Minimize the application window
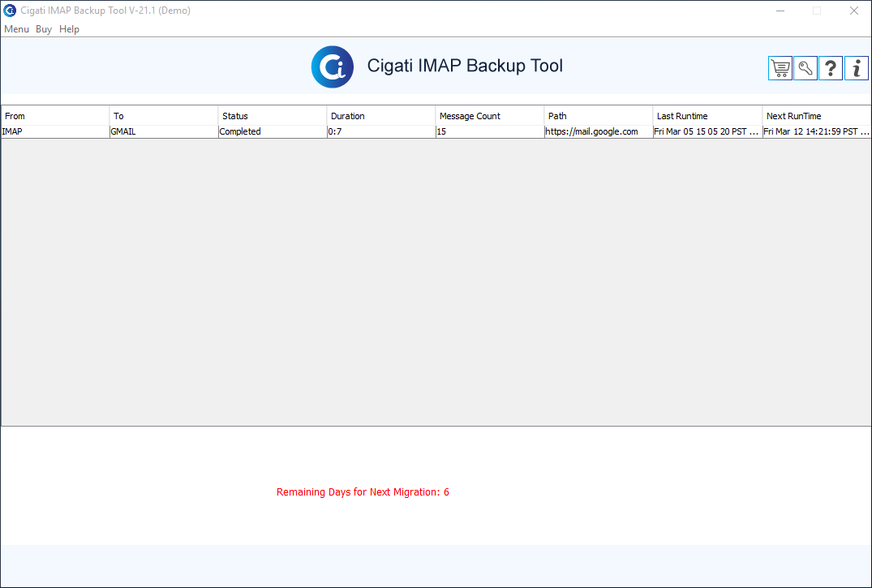 pyautogui.click(x=780, y=11)
